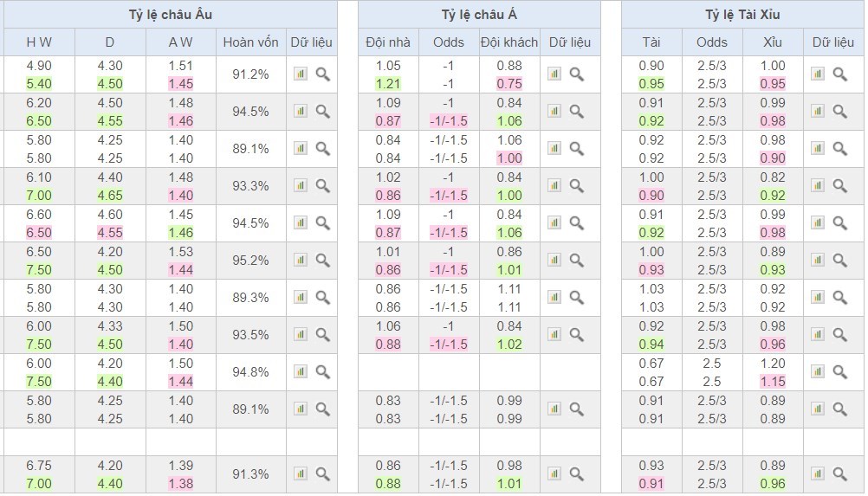Click the "Hoàn vốn" column header
The width and height of the screenshot is (868, 496).
coord(250,42)
